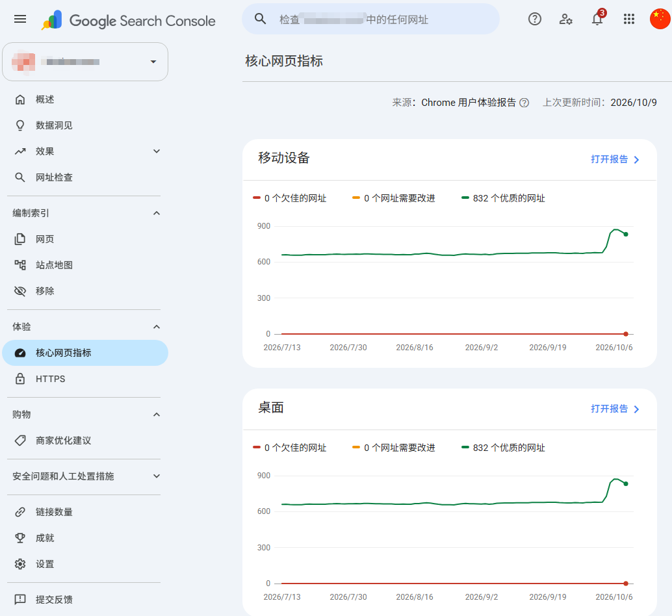
Task: Open the account avatar menu
Action: 660,19
